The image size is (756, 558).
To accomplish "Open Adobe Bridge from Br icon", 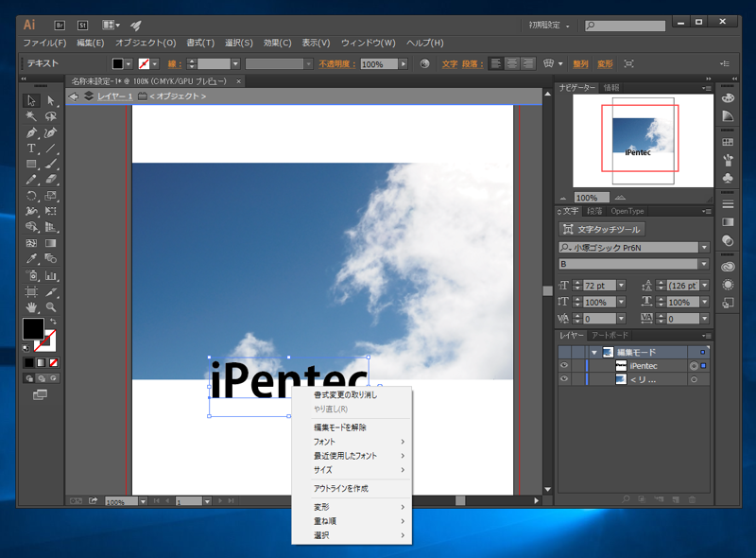I will 60,26.
